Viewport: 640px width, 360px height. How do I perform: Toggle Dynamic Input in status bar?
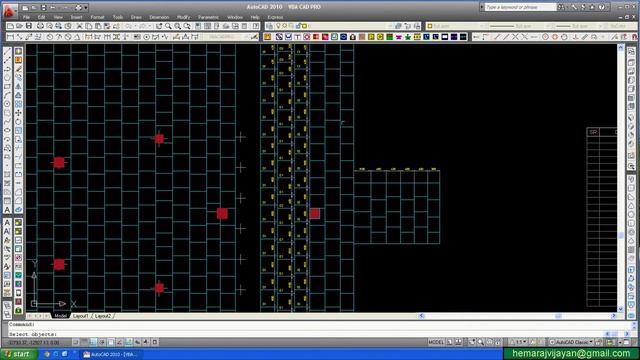(x=138, y=342)
